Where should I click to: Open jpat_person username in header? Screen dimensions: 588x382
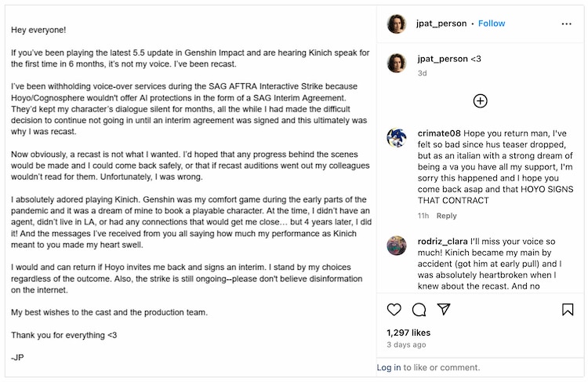tap(441, 24)
